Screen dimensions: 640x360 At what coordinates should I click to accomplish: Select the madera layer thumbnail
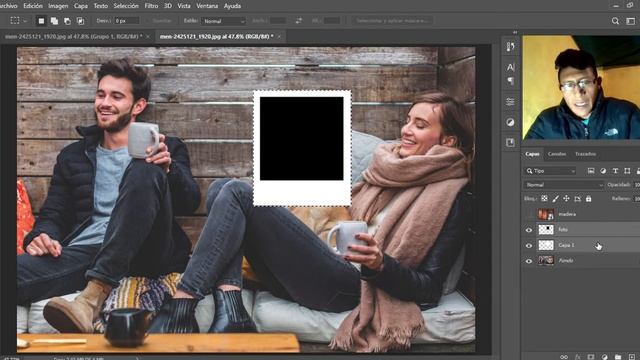pos(546,214)
